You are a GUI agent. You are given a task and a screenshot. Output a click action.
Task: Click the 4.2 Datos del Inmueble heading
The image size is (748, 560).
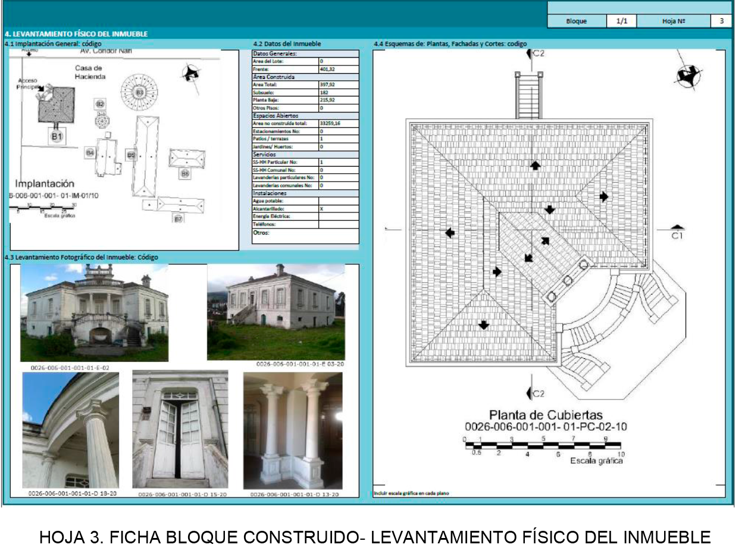click(x=287, y=43)
